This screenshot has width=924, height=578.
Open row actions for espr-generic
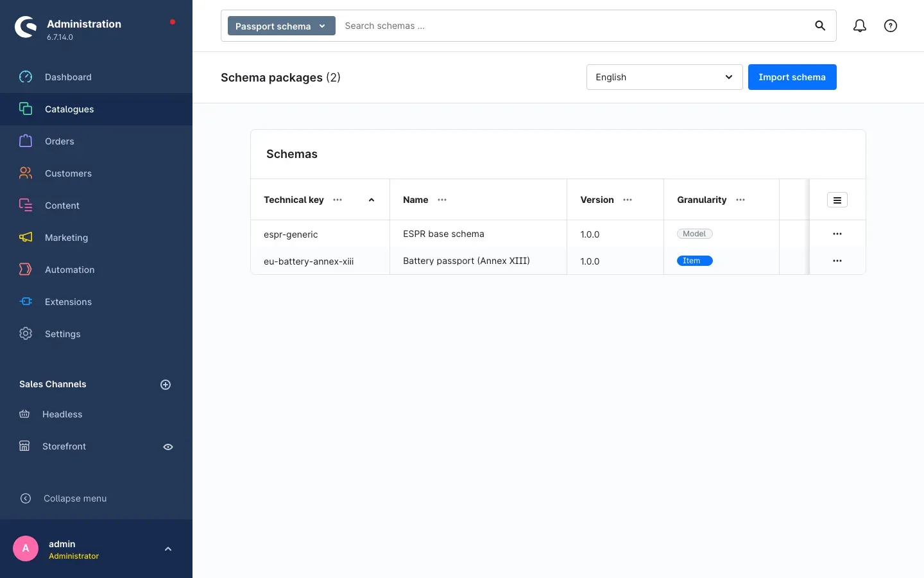837,234
